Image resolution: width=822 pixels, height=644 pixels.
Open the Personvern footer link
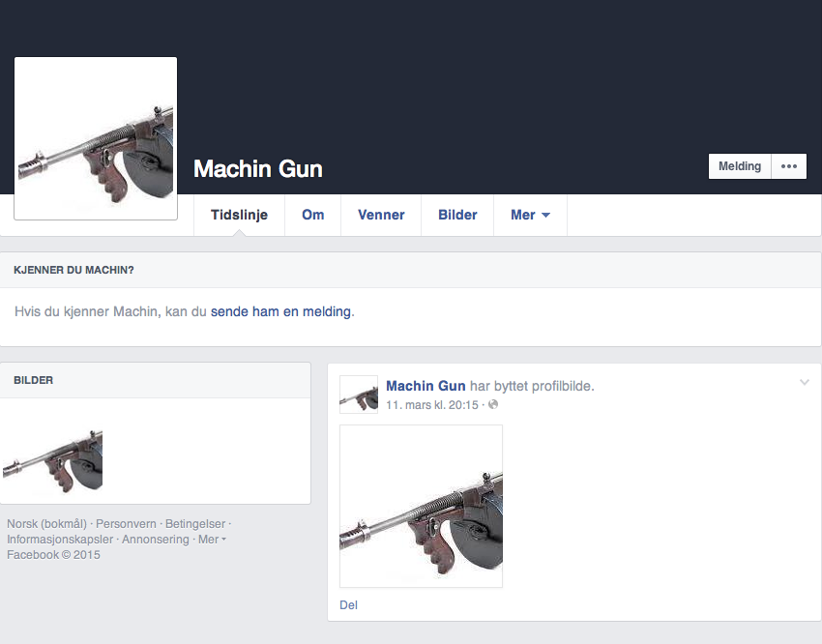pos(126,524)
